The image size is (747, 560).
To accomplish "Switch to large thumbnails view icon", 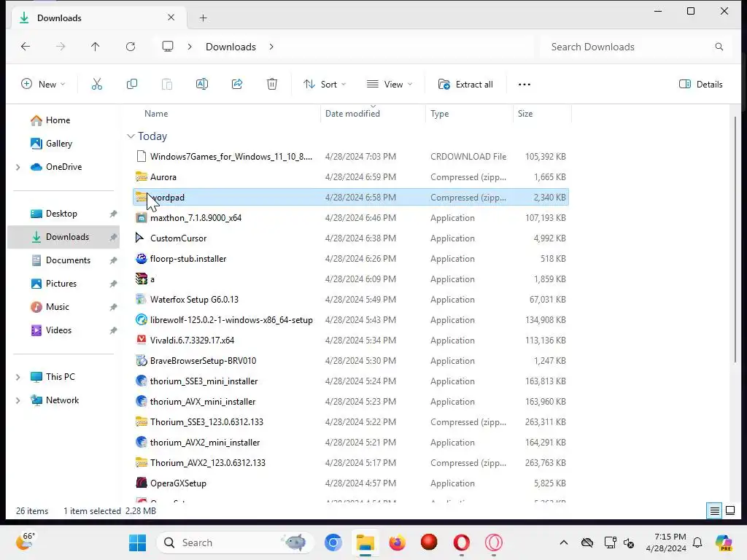I will coord(729,511).
